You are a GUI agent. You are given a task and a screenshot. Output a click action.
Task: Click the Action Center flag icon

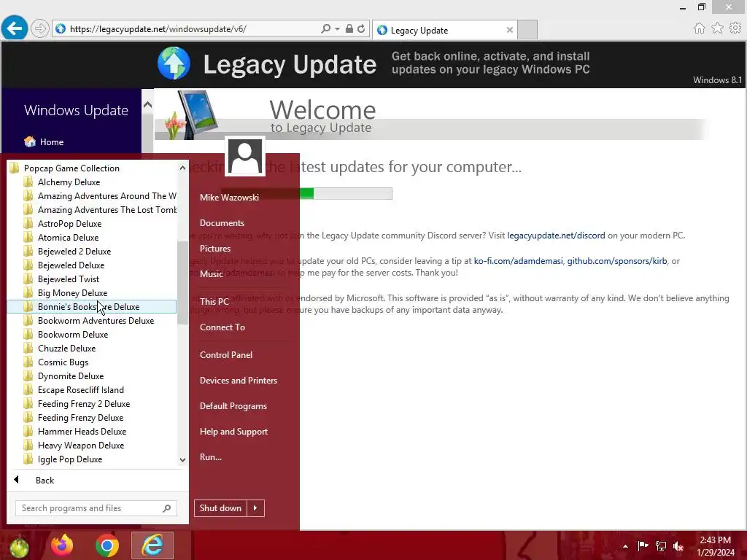coord(643,545)
